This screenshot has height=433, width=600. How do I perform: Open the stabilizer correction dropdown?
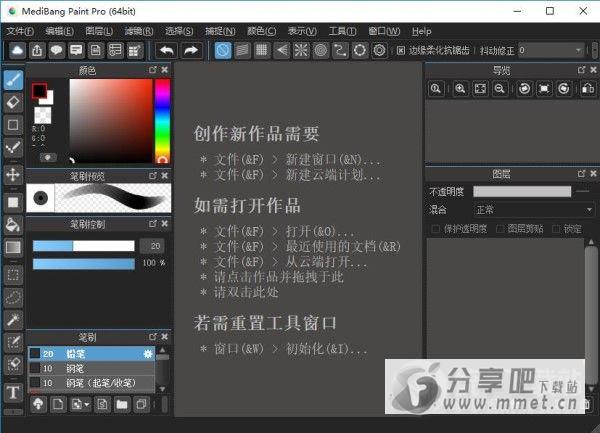[x=551, y=50]
